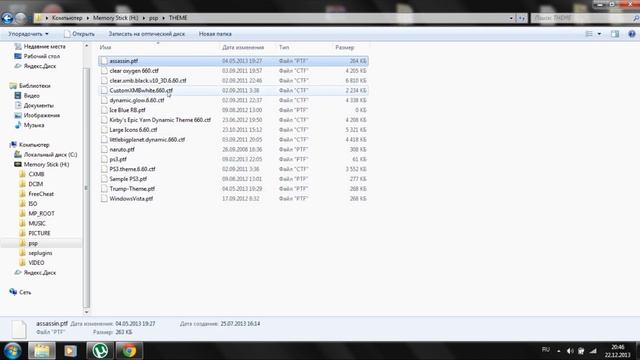Create a folder with Новая папка

point(215,34)
